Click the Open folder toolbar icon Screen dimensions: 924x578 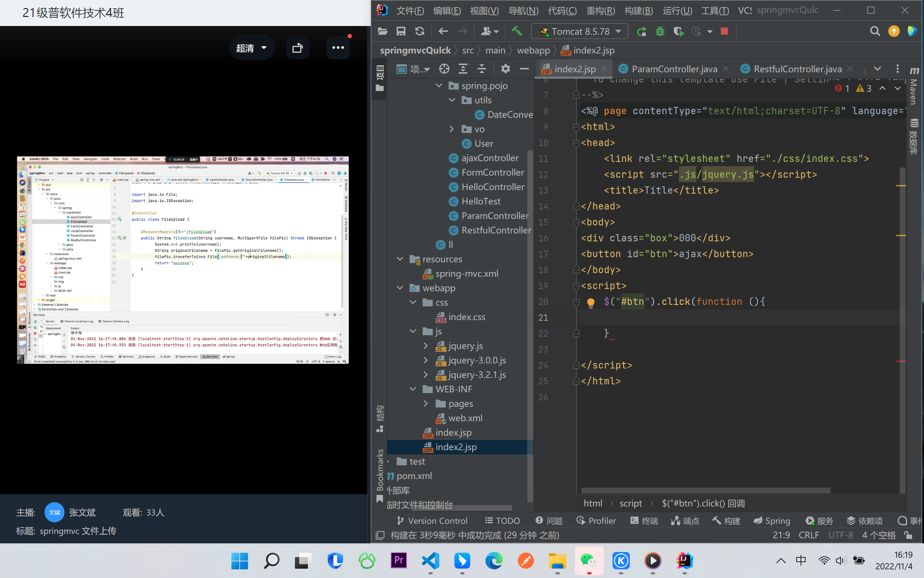pos(382,31)
